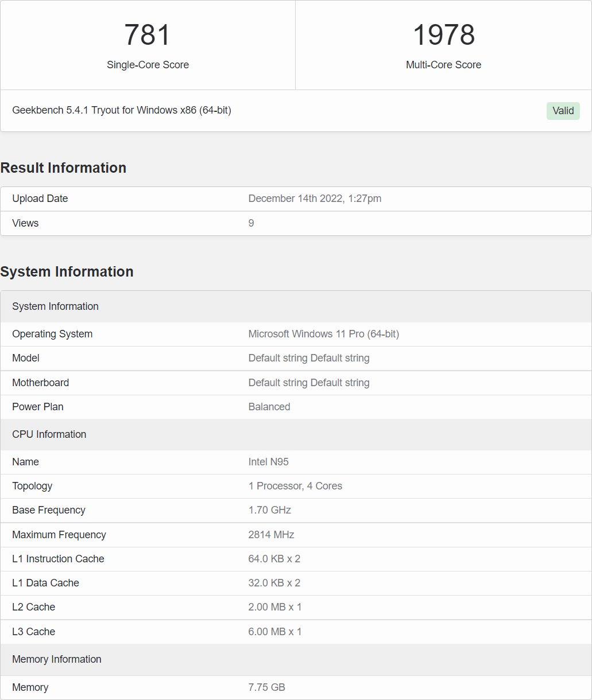Click the Motherboard row label
Image resolution: width=592 pixels, height=700 pixels.
pos(40,383)
